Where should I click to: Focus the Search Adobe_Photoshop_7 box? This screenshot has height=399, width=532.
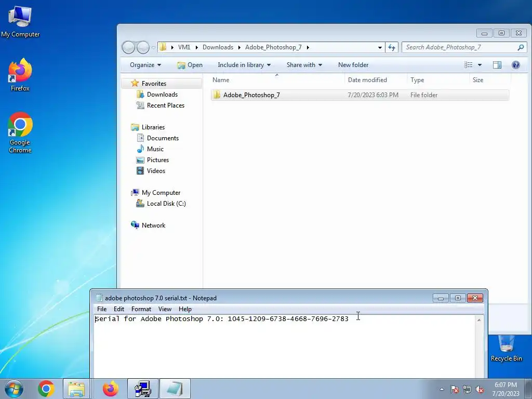point(459,47)
